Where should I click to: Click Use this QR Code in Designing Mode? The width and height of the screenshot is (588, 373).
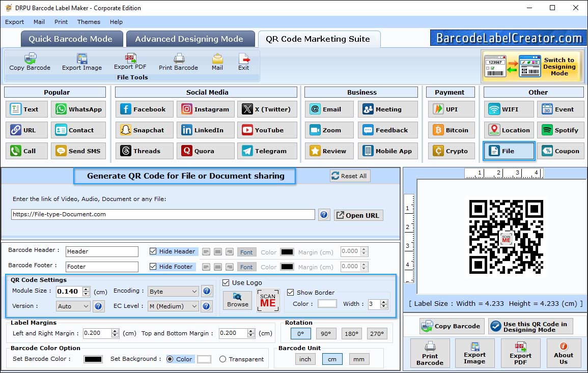click(x=530, y=326)
